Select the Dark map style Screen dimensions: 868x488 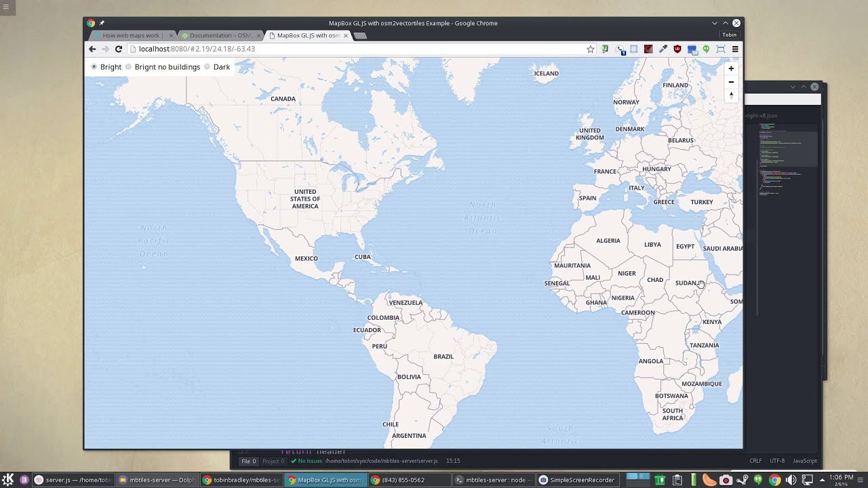(x=208, y=67)
